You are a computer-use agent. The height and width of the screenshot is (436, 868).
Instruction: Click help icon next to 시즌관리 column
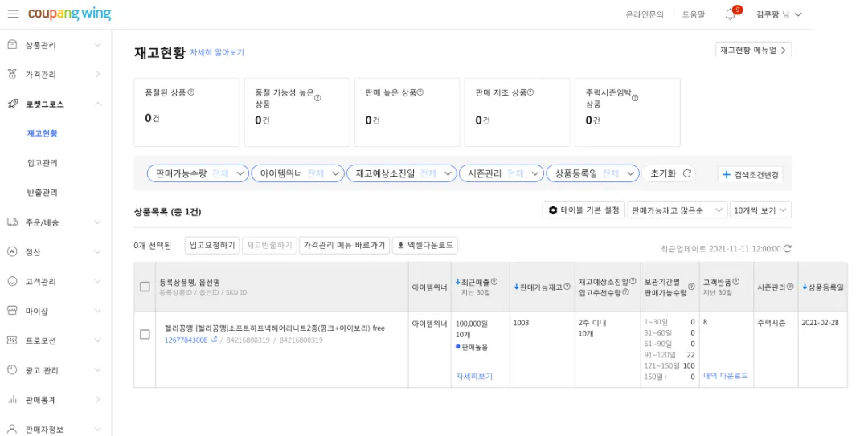click(791, 287)
